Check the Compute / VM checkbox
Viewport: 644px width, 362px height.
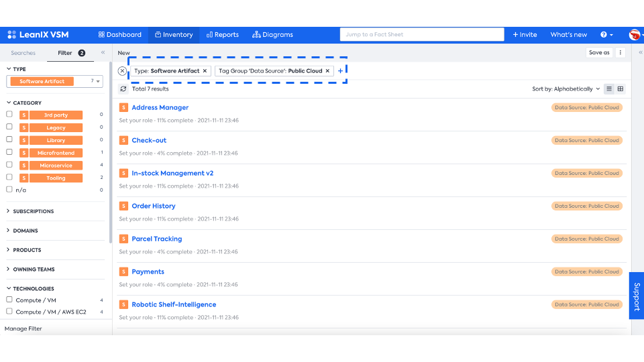click(x=9, y=300)
